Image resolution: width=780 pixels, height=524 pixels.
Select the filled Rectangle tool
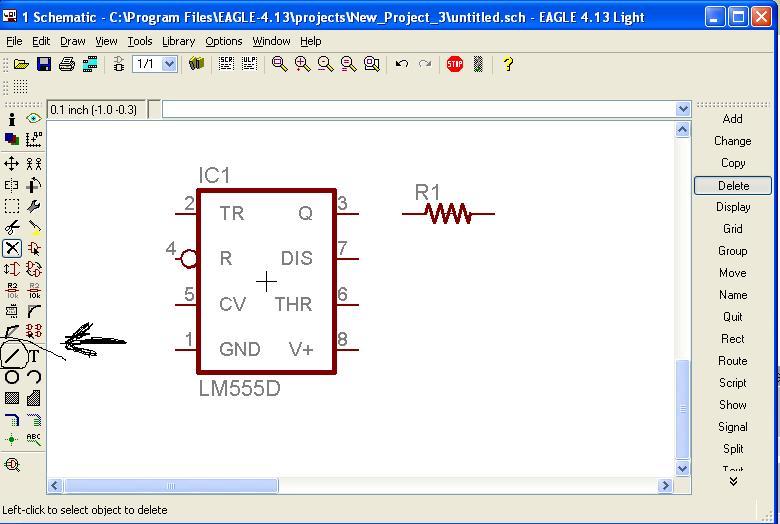pos(12,398)
